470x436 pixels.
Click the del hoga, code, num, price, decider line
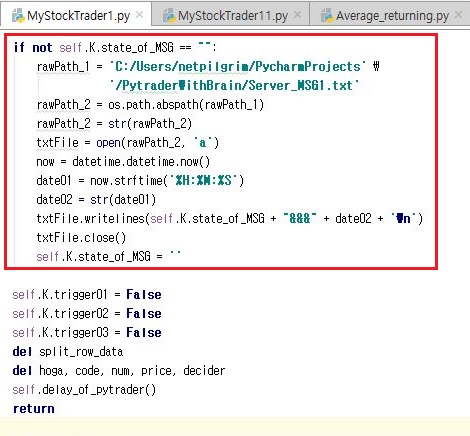click(x=119, y=371)
